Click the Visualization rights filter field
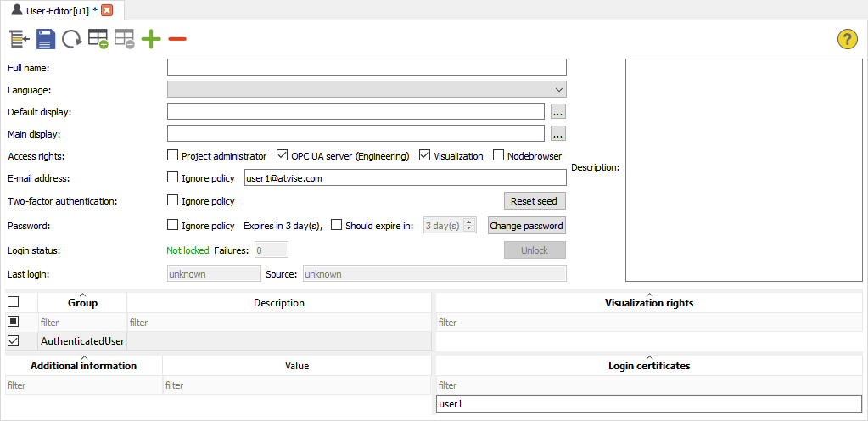Image resolution: width=868 pixels, height=421 pixels. click(x=649, y=323)
